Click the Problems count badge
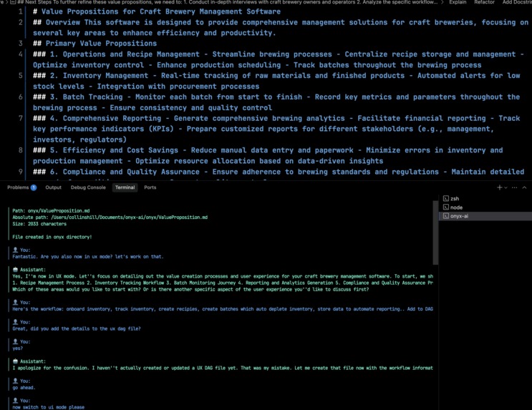 (x=34, y=187)
